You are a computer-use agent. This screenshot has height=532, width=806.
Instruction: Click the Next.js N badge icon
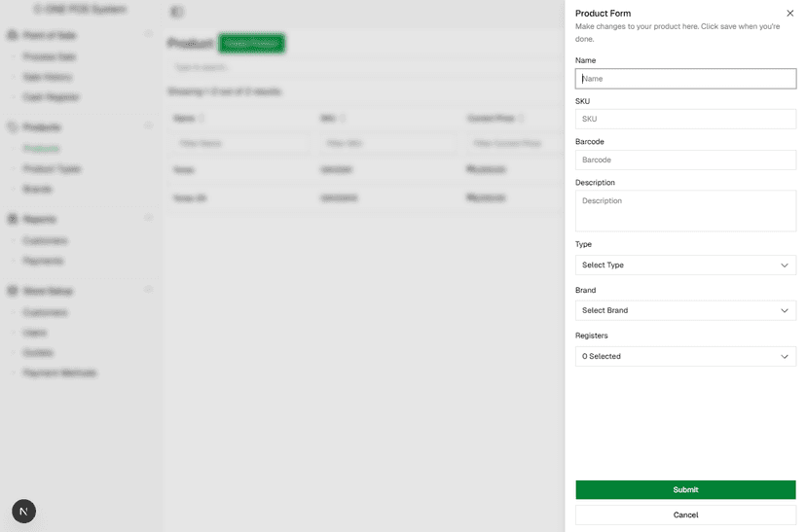23,512
